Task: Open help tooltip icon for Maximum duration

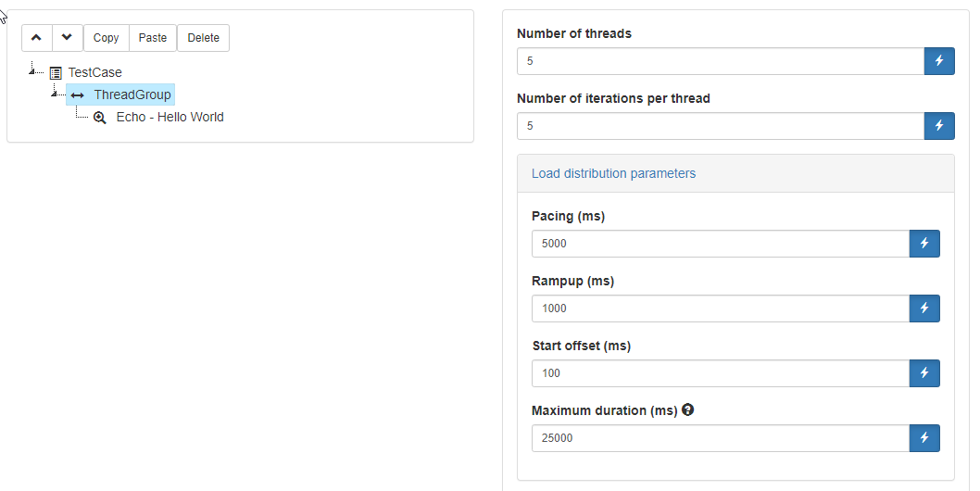Action: coord(688,410)
